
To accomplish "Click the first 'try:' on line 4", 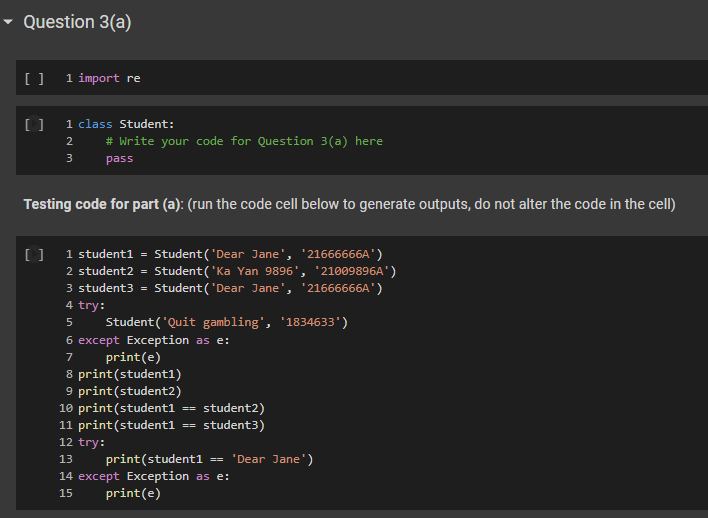I will (92, 306).
